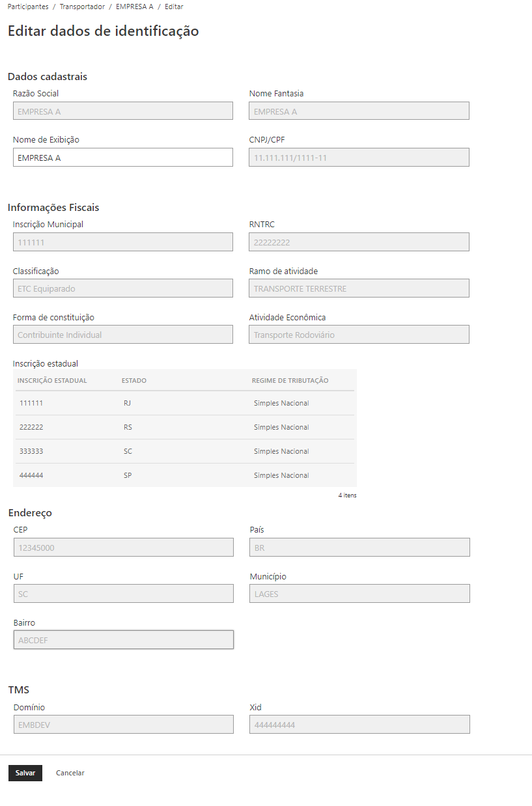Click the CEP input field

click(x=124, y=548)
